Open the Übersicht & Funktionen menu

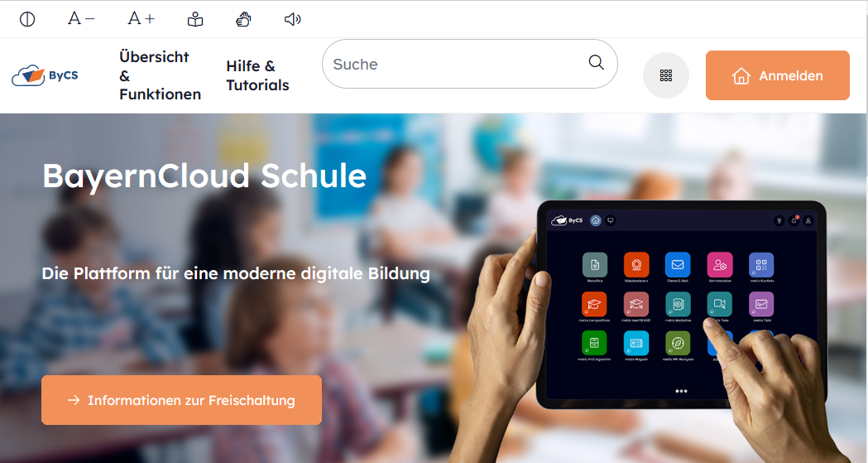[160, 75]
